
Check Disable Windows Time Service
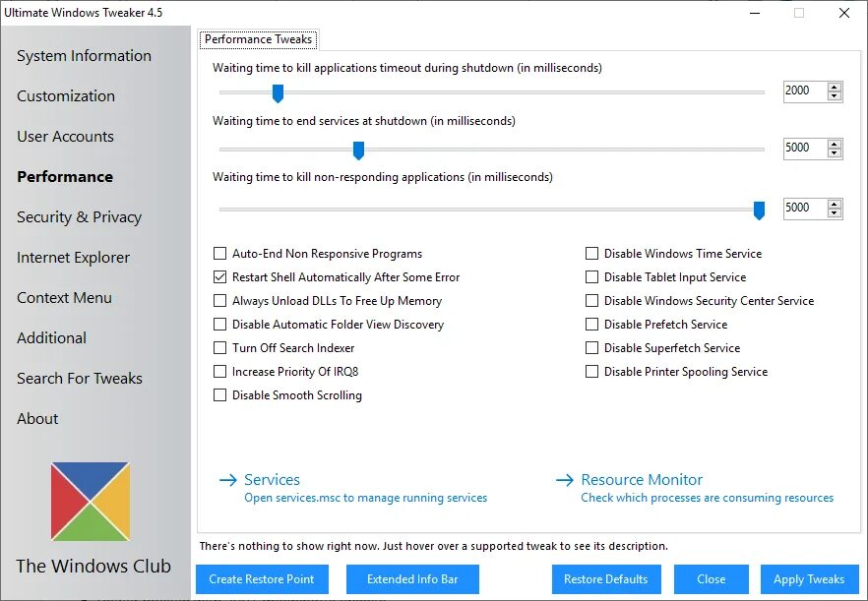[x=591, y=254]
